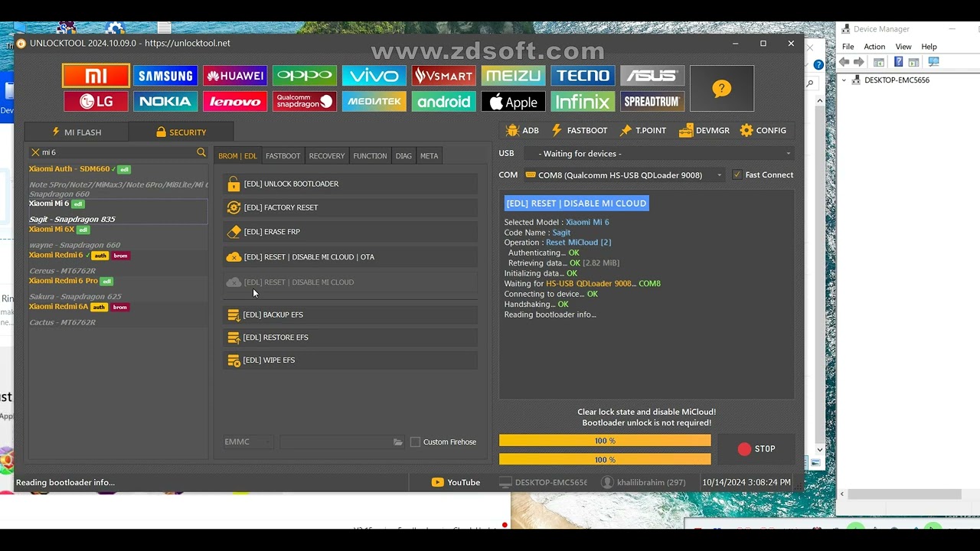This screenshot has height=551, width=980.
Task: Select the MediaTek brand logo
Action: click(x=374, y=102)
